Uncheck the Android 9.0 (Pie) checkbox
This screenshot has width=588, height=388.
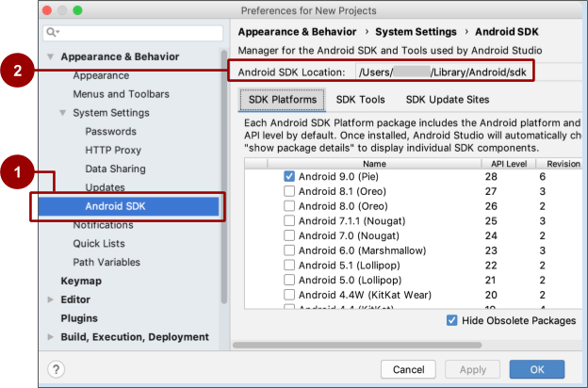click(289, 176)
